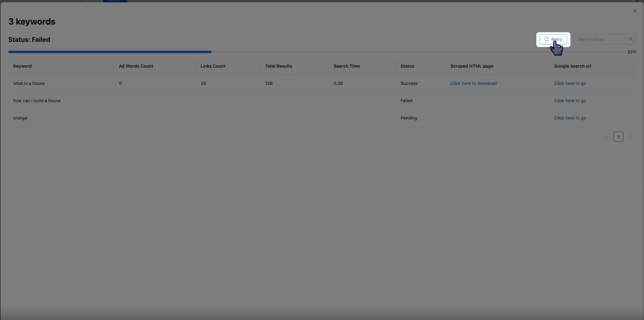Select page 1 in pagination
644x320 pixels.
click(x=618, y=137)
